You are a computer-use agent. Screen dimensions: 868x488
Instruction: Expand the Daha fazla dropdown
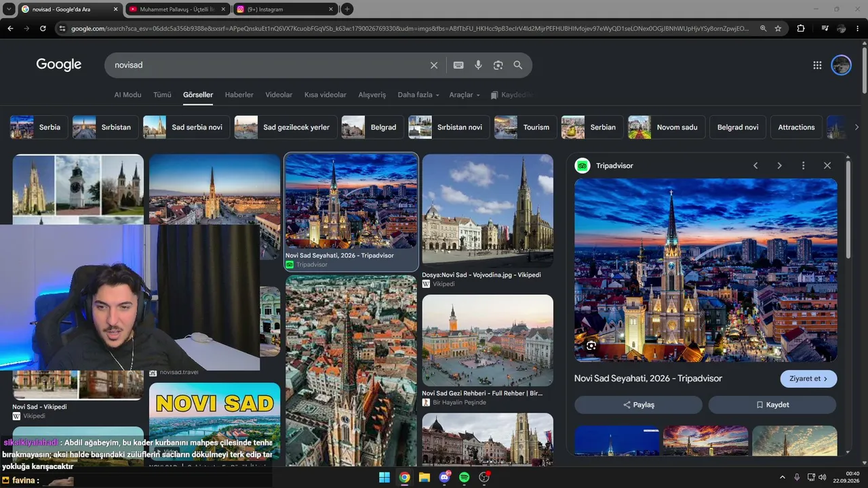coord(418,95)
